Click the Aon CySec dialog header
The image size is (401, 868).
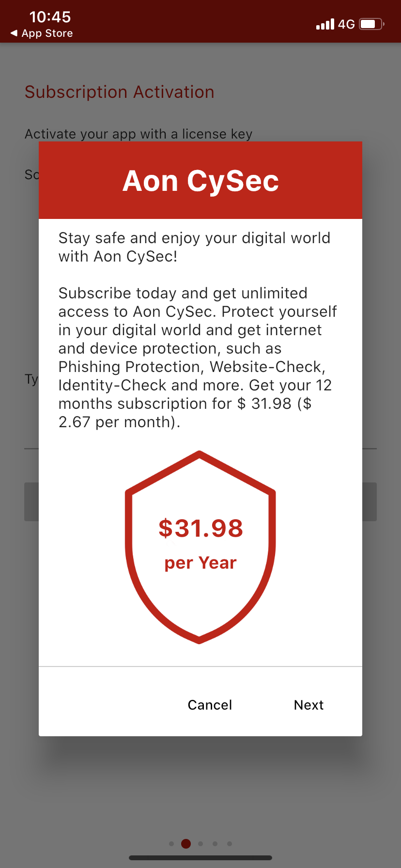pyautogui.click(x=200, y=181)
